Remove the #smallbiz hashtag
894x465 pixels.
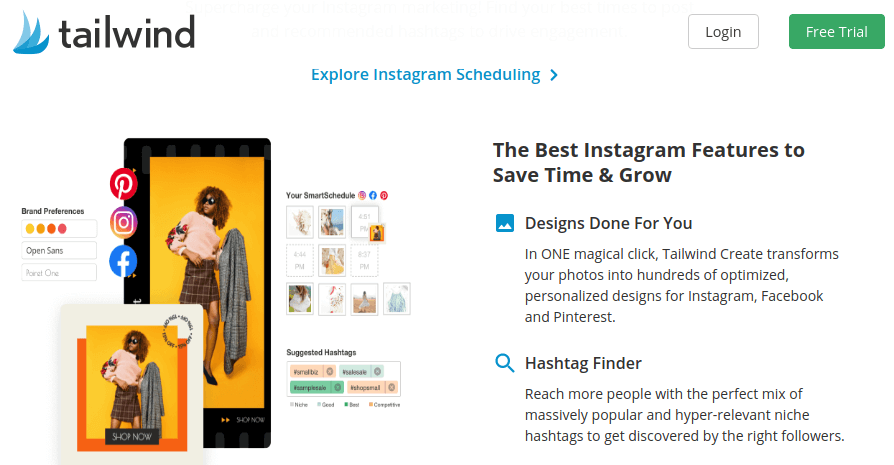click(330, 372)
